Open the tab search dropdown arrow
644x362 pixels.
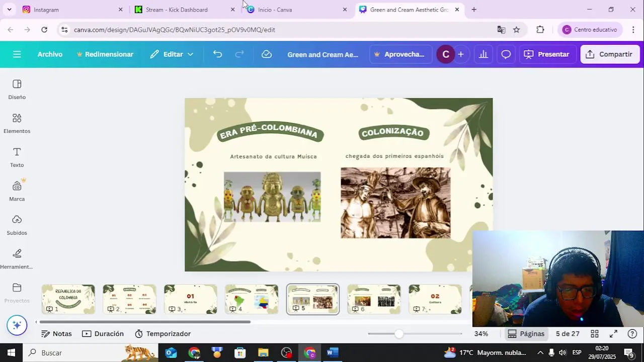pos(9,10)
